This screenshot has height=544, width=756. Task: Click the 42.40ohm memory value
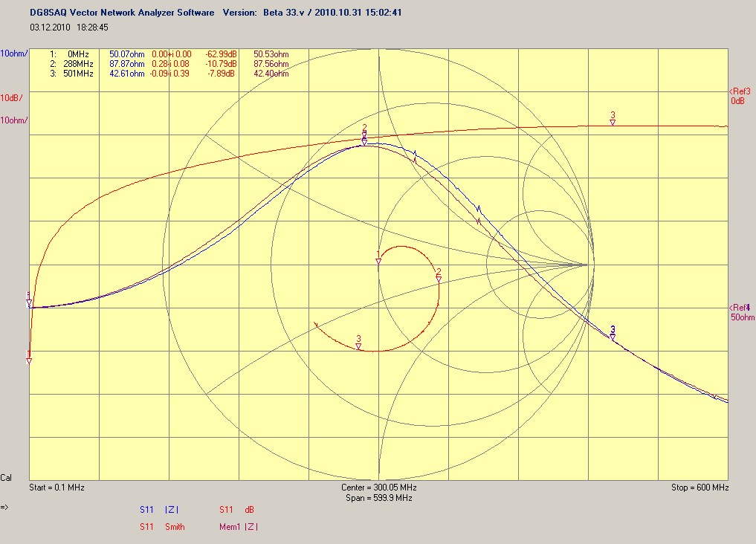point(271,74)
